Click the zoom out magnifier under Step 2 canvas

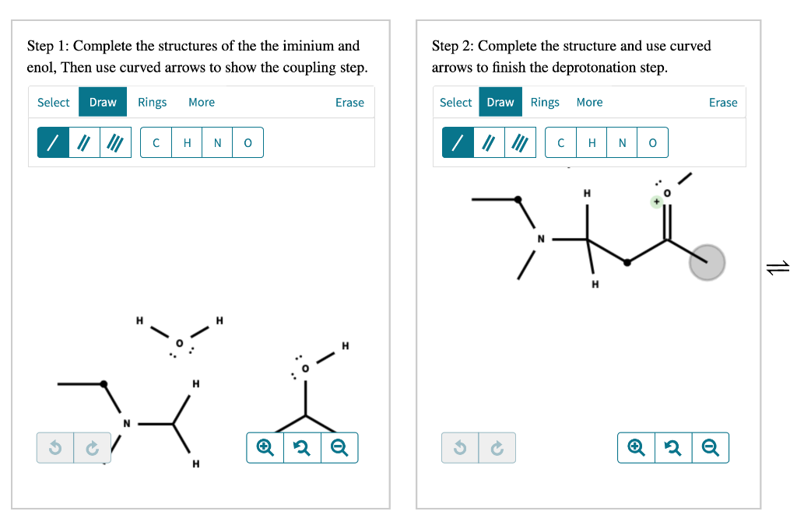[711, 447]
